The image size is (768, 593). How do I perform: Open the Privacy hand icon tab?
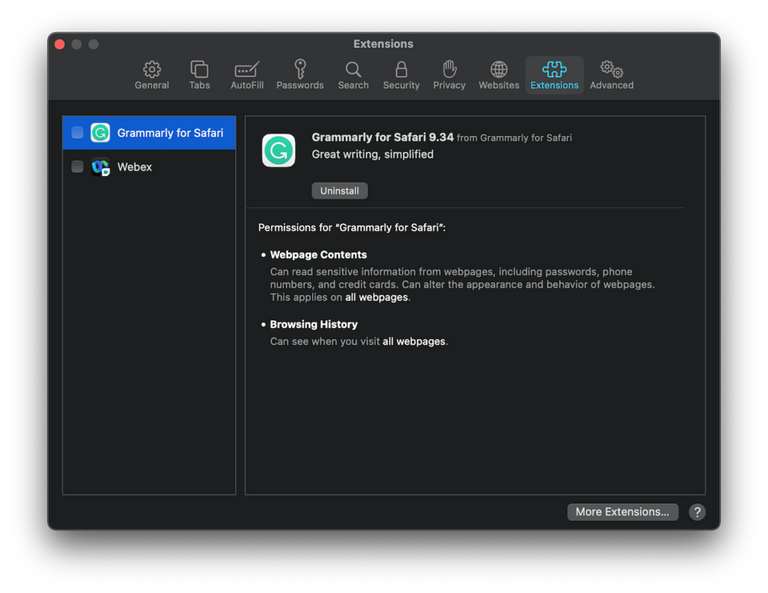click(449, 75)
